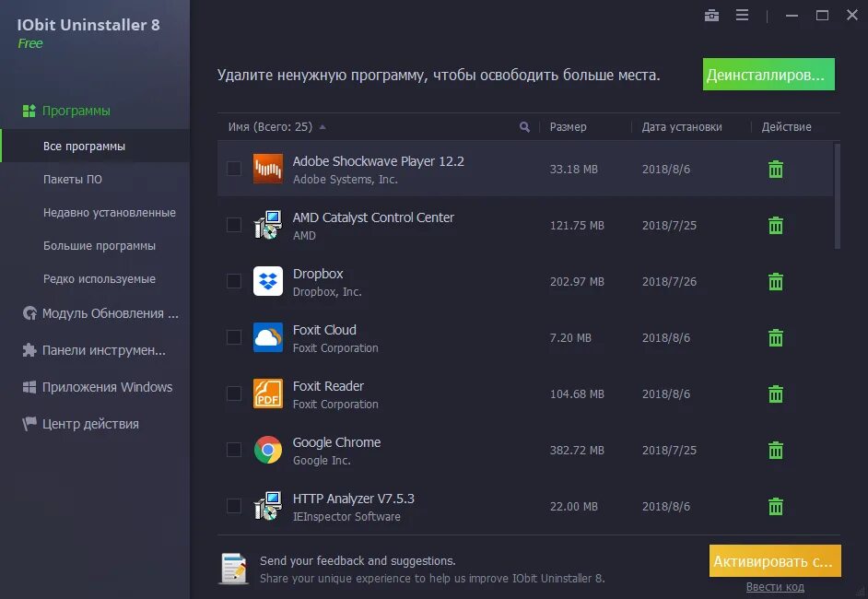This screenshot has height=599, width=868.
Task: Click the Ввести код link
Action: (775, 587)
